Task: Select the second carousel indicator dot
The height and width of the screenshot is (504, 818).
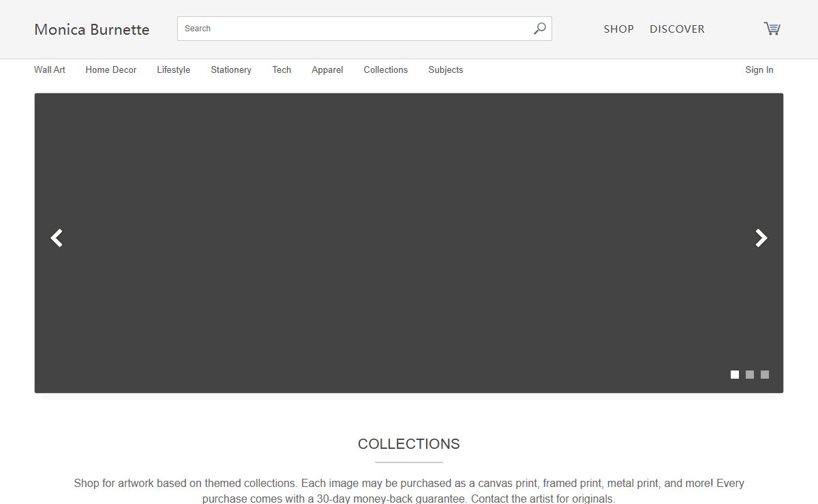Action: (x=750, y=375)
